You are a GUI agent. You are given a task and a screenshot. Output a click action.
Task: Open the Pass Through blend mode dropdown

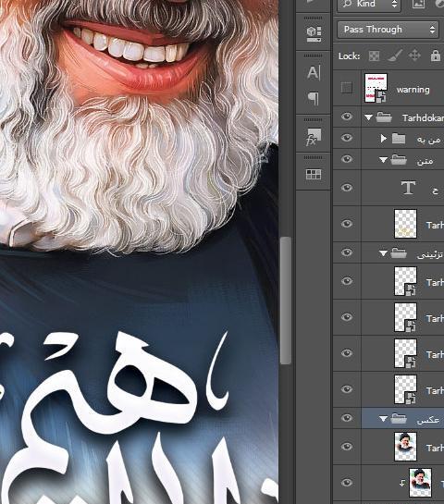coord(388,30)
